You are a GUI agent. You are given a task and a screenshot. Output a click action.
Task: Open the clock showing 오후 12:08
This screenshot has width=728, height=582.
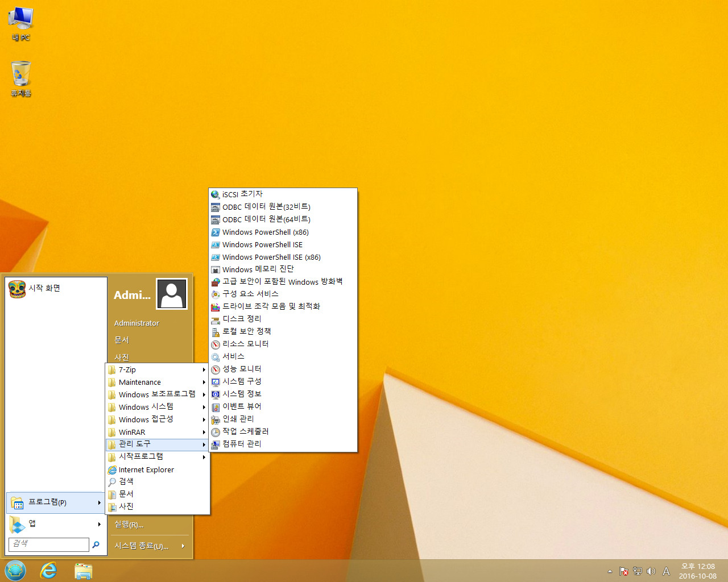(698, 571)
